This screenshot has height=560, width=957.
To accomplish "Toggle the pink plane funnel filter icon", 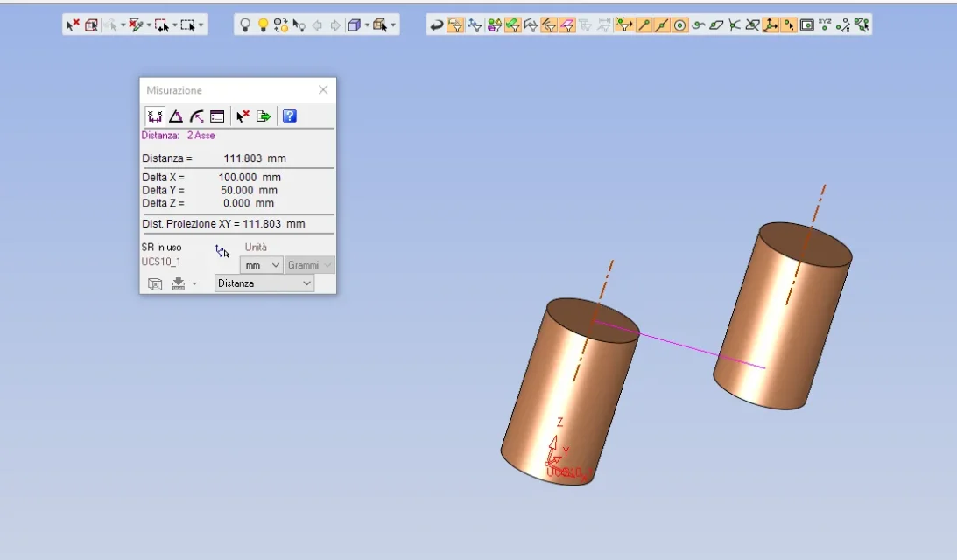I will click(567, 25).
